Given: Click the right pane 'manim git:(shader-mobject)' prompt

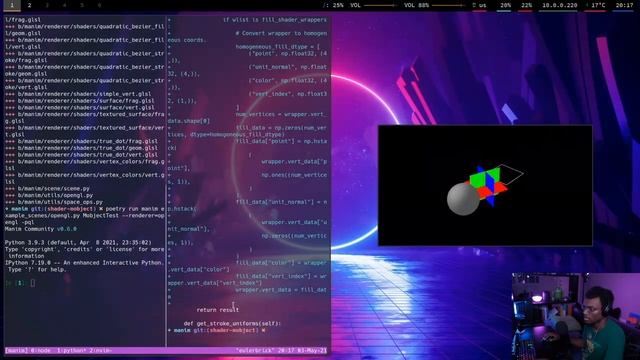Looking at the screenshot, I should click(217, 330).
